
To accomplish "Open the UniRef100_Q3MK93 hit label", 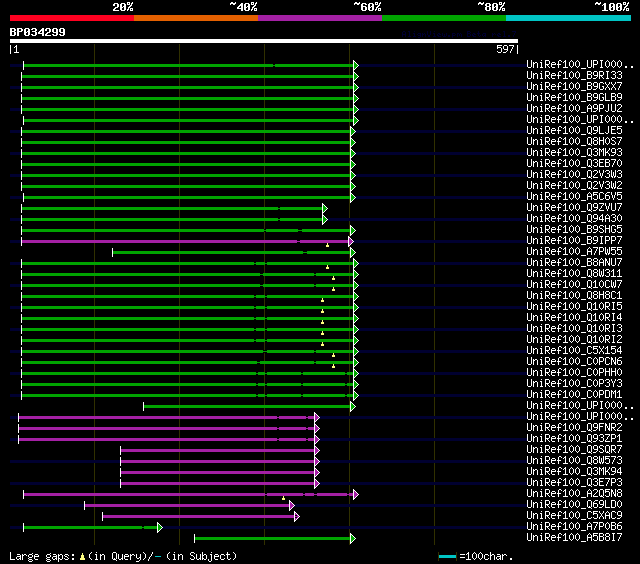I will click(575, 153).
